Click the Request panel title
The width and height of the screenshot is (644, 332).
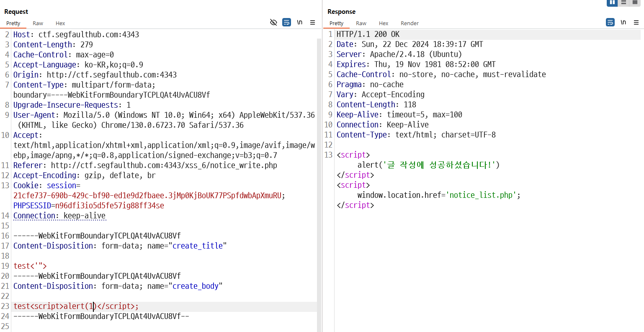click(x=16, y=12)
